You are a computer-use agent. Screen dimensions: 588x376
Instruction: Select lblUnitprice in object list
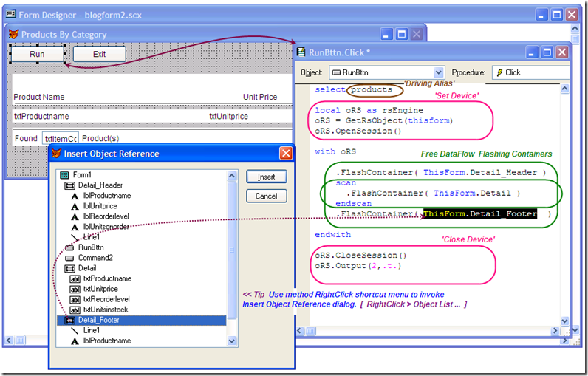tap(100, 206)
